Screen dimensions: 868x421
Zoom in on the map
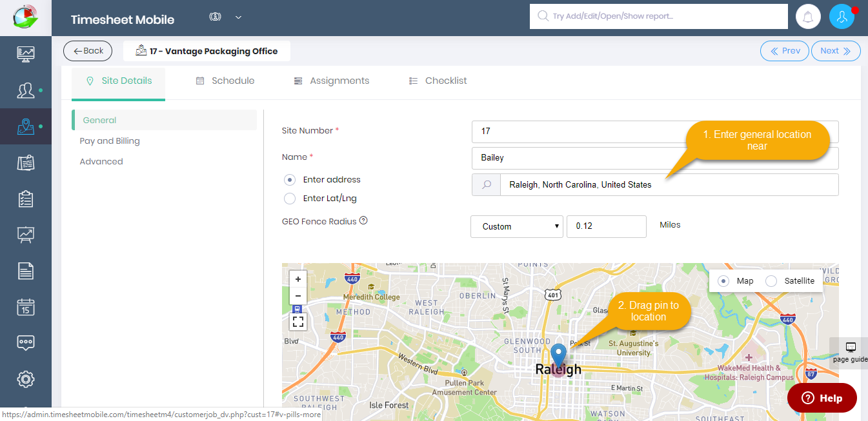coord(298,280)
